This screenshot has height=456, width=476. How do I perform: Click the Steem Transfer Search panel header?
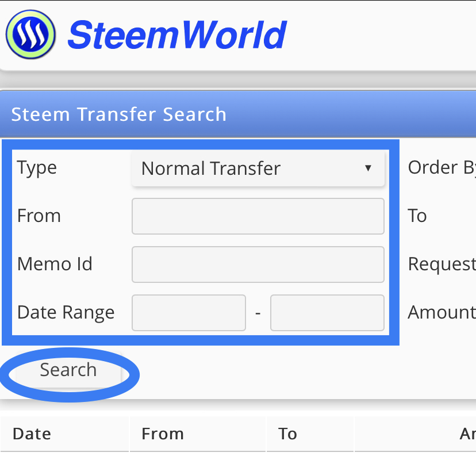pyautogui.click(x=119, y=114)
